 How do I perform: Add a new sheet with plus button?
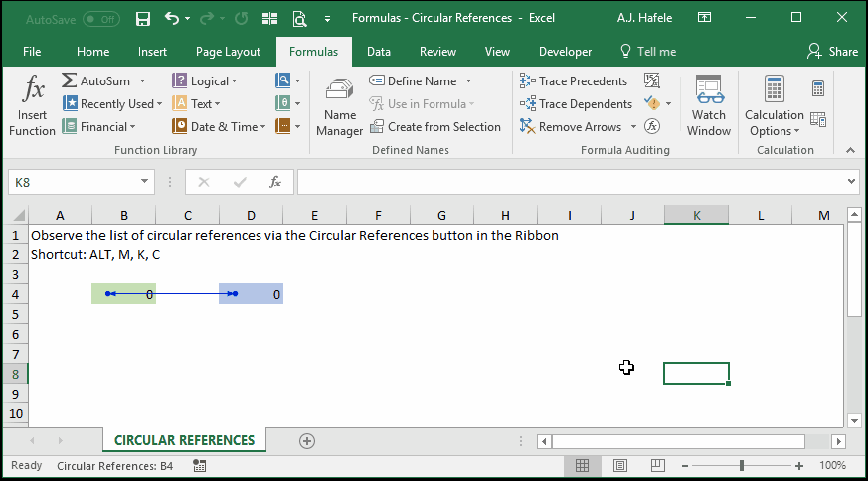pyautogui.click(x=307, y=441)
